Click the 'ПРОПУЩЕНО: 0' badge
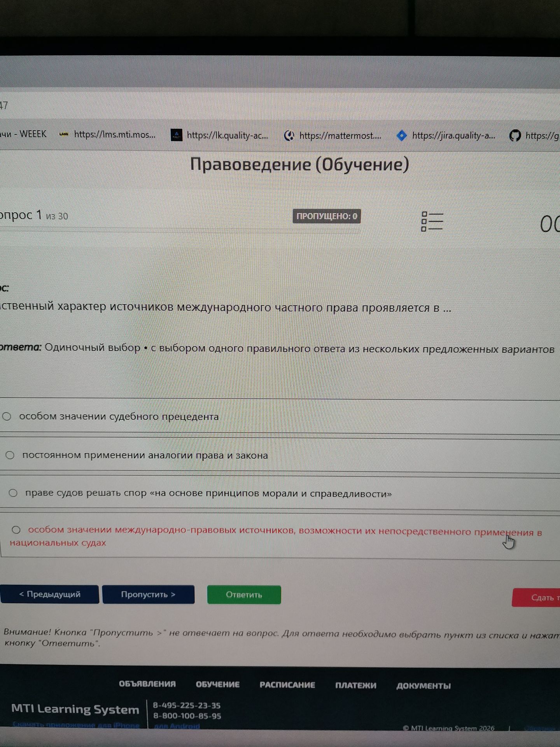Screen dimensions: 560x747 pyautogui.click(x=327, y=216)
